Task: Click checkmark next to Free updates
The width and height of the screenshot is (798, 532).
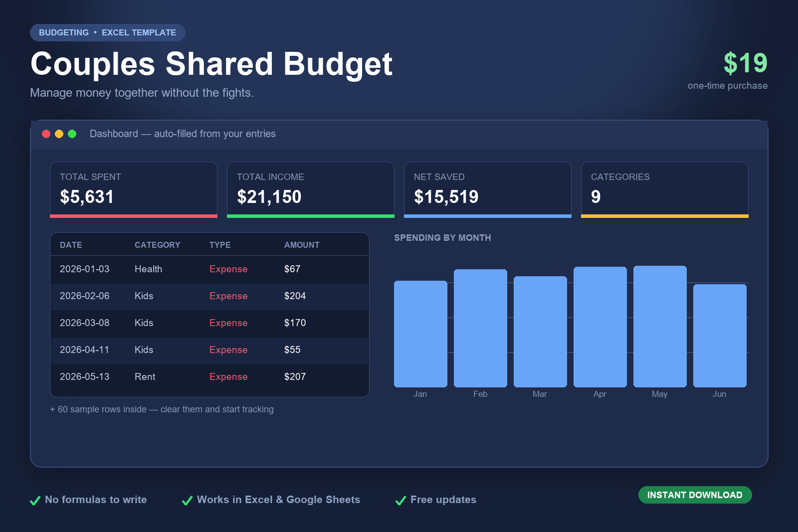Action: [400, 500]
